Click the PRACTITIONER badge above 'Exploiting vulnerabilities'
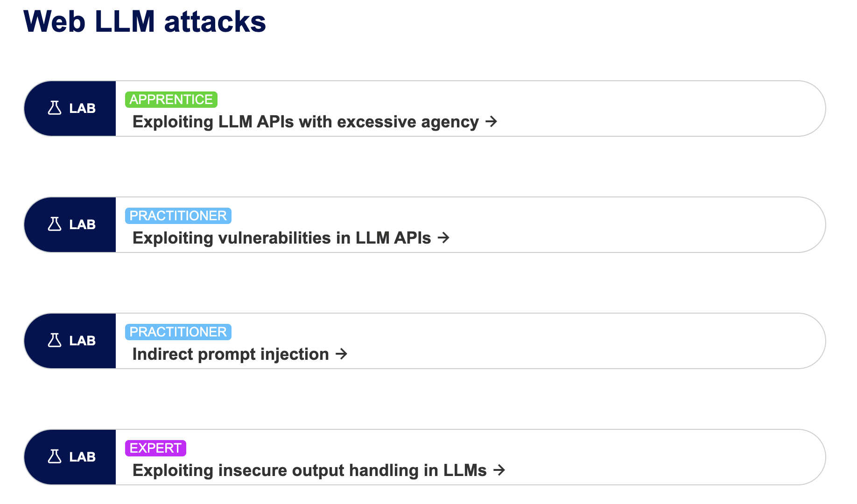Screen dimensions: 857x504 pos(178,216)
